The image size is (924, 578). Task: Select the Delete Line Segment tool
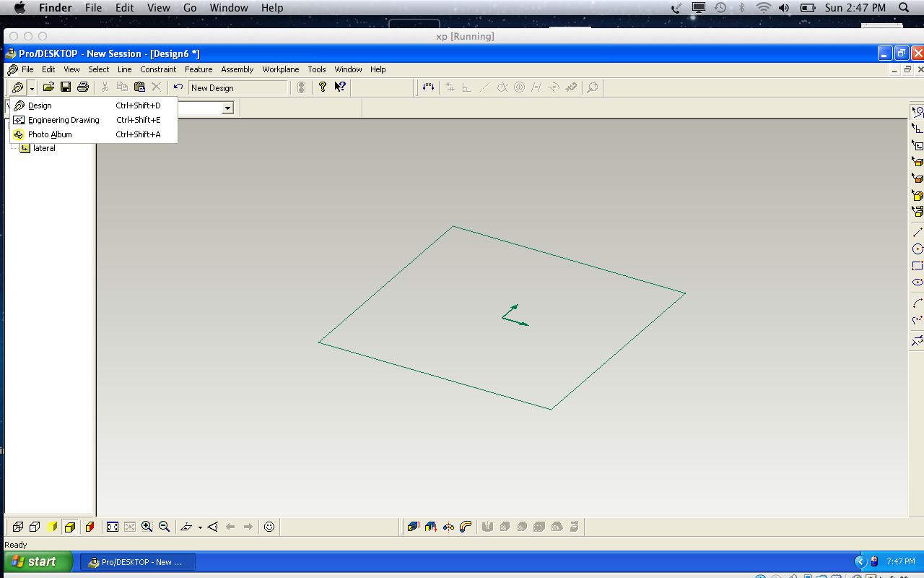point(918,340)
